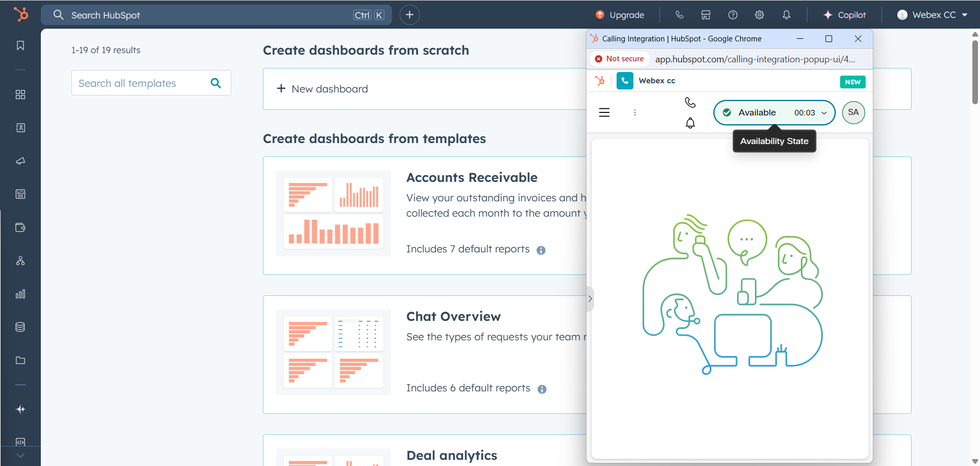Open the calling phone icon in top bar

pos(679,15)
